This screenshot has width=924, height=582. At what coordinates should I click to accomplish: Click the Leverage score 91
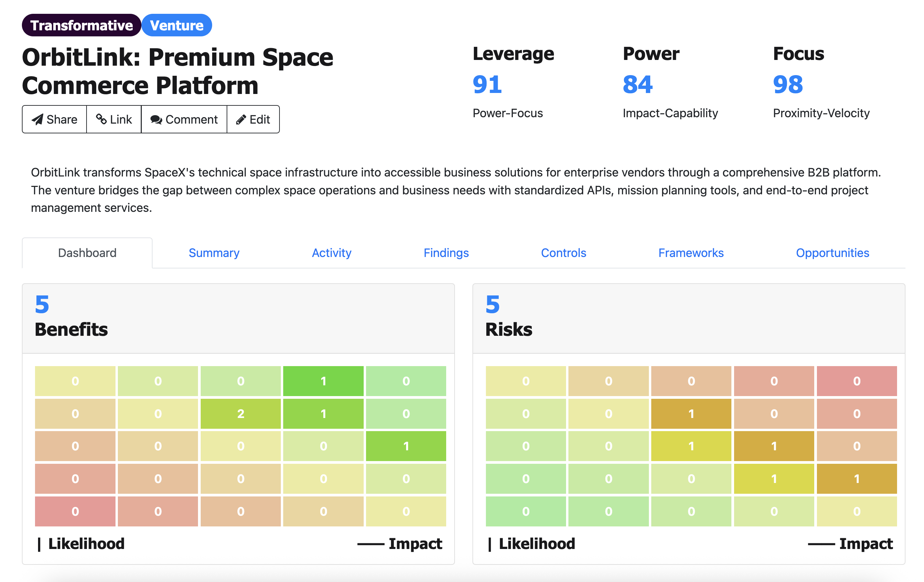(x=487, y=85)
